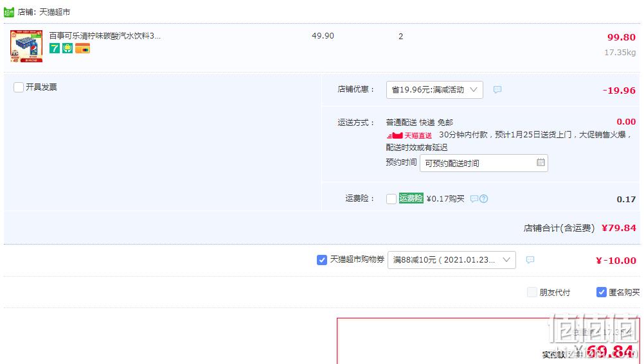Image resolution: width=644 pixels, height=364 pixels.
Task: Click the insurance price 0.17 on right
Action: (x=626, y=200)
